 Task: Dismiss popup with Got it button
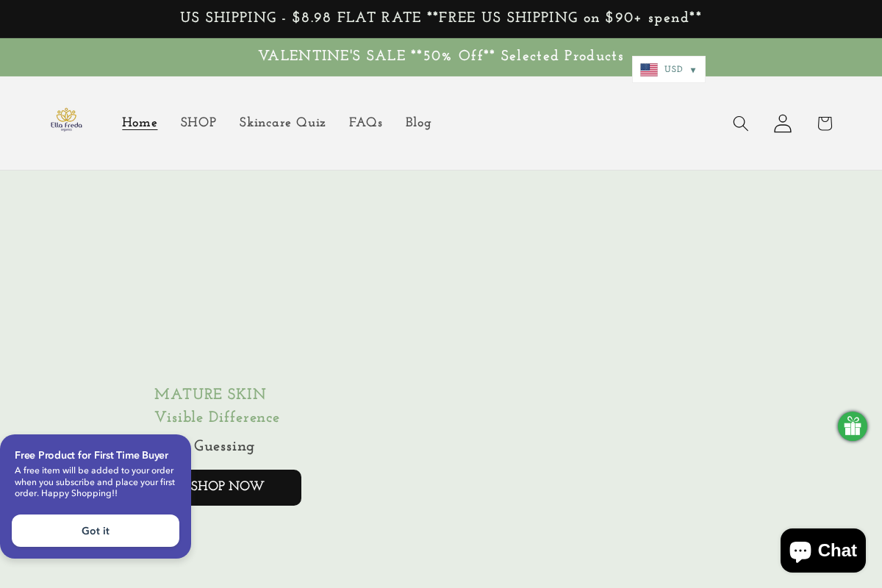pos(96,531)
